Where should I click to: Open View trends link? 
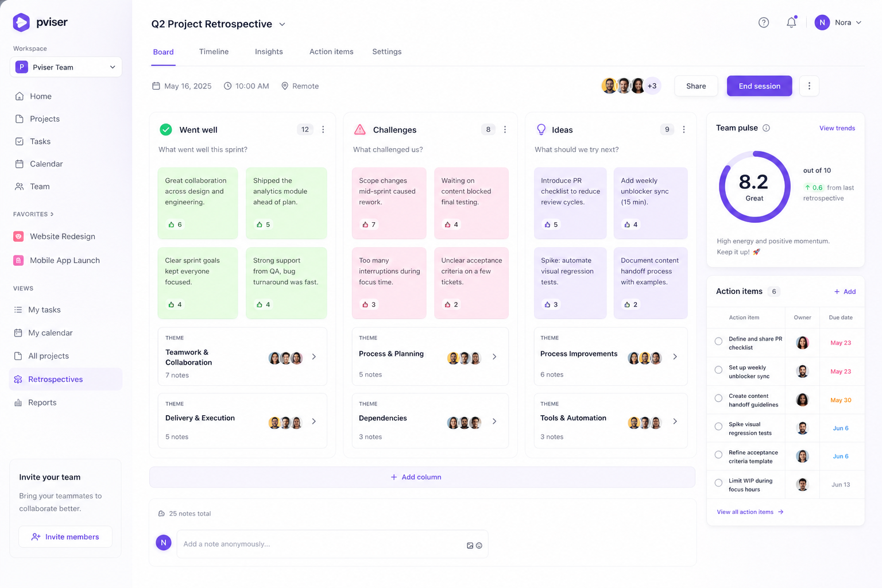[x=837, y=128]
